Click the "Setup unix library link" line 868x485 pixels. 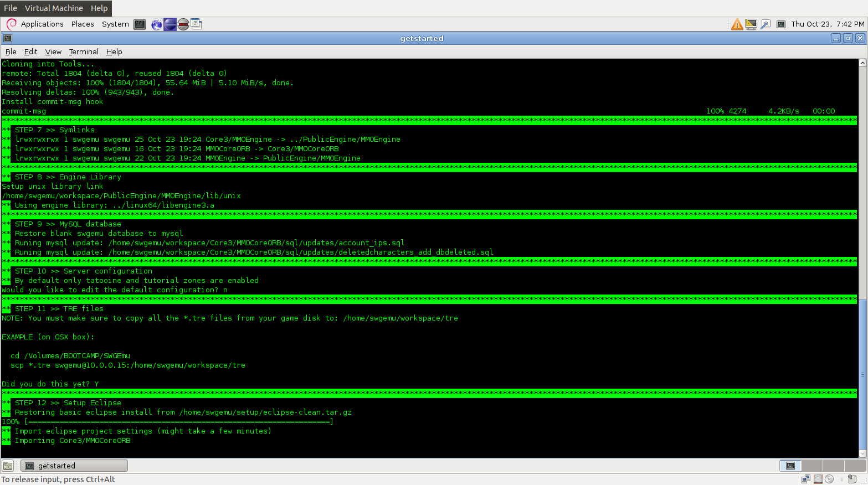click(53, 187)
